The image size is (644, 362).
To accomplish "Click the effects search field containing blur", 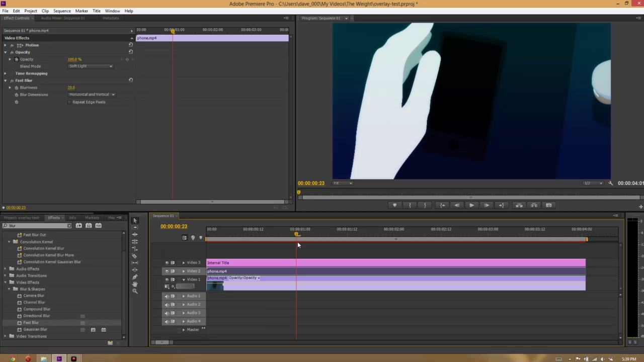I will tap(35, 226).
